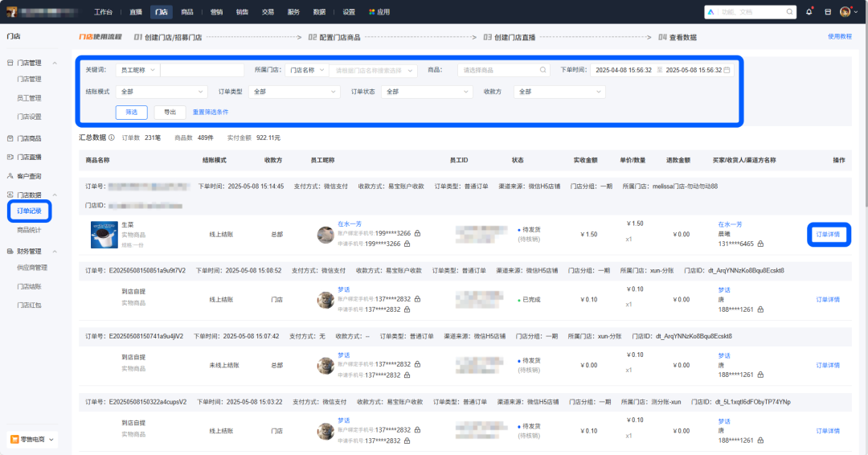
Task: Open the calendar icon in 下单时间 range
Action: pyautogui.click(x=727, y=70)
